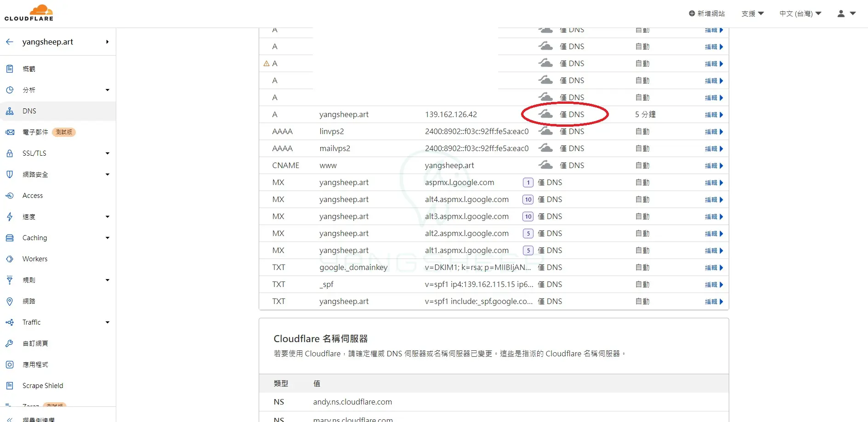Image resolution: width=868 pixels, height=422 pixels.
Task: Click the Cloudflare logo
Action: pyautogui.click(x=29, y=13)
